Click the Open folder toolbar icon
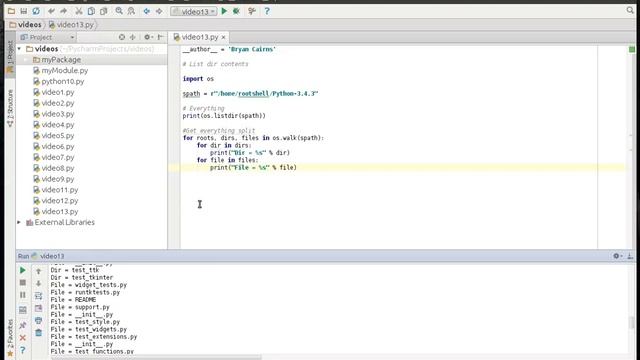 tap(11, 11)
